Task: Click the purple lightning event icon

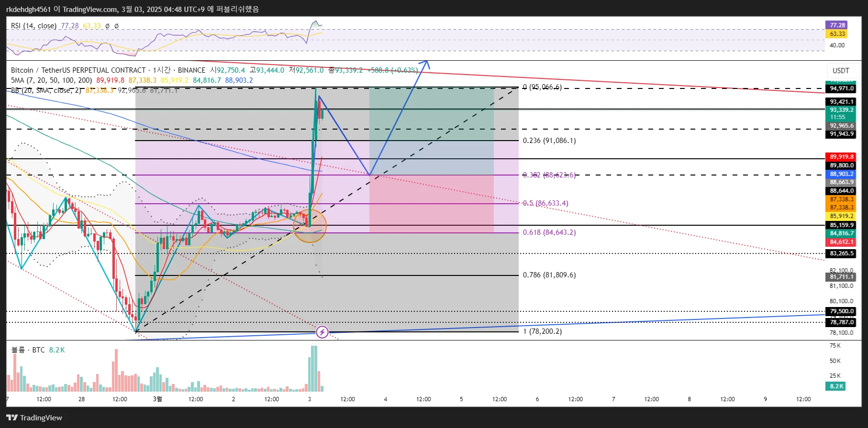Action: coord(322,332)
